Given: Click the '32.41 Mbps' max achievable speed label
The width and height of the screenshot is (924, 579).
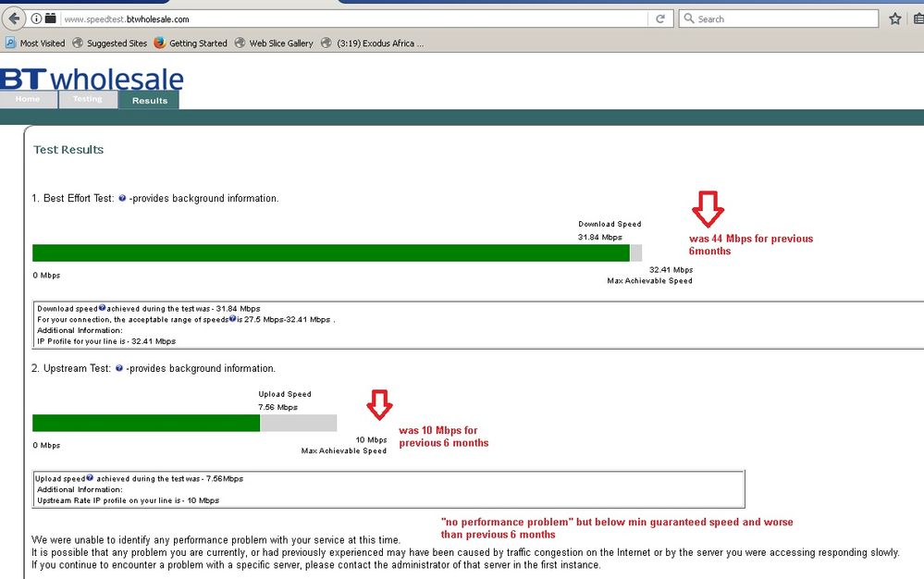Looking at the screenshot, I should pyautogui.click(x=671, y=270).
